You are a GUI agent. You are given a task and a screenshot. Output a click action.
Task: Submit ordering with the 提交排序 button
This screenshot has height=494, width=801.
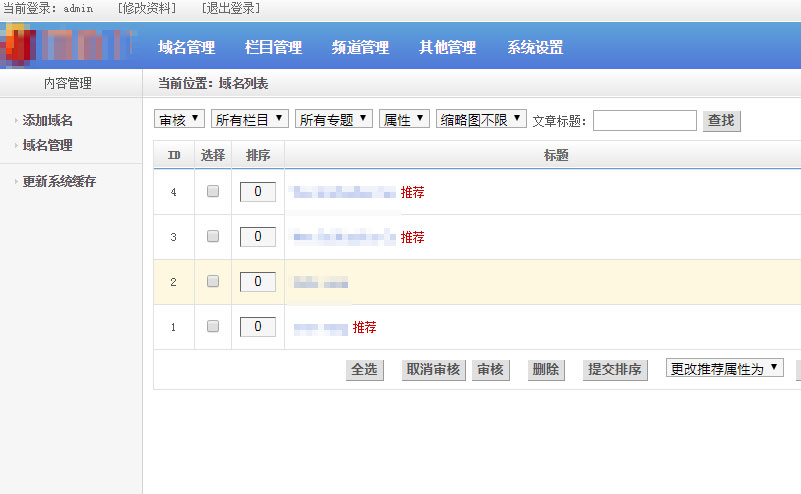[615, 370]
